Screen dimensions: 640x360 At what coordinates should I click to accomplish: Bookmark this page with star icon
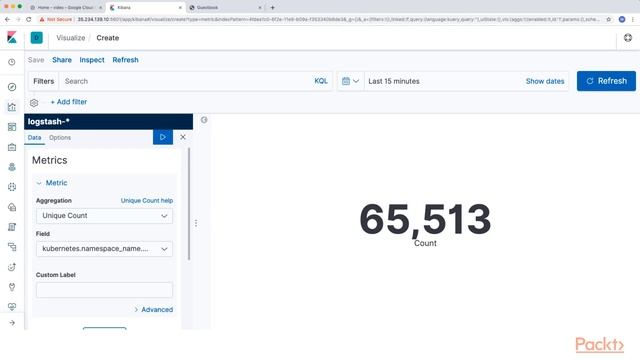coord(609,19)
